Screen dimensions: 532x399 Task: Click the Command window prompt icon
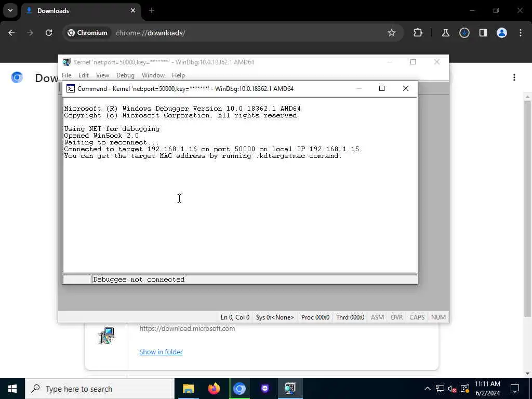pyautogui.click(x=71, y=88)
